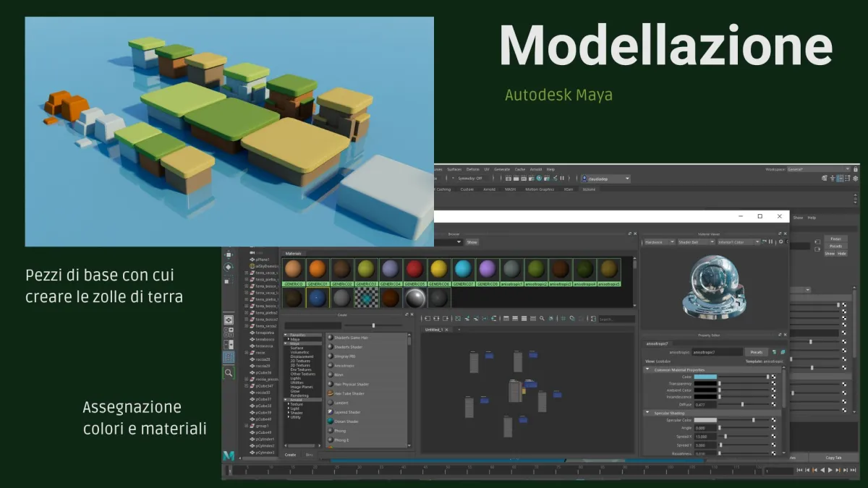Select the red GENERICO5 material swatch

coord(414,269)
